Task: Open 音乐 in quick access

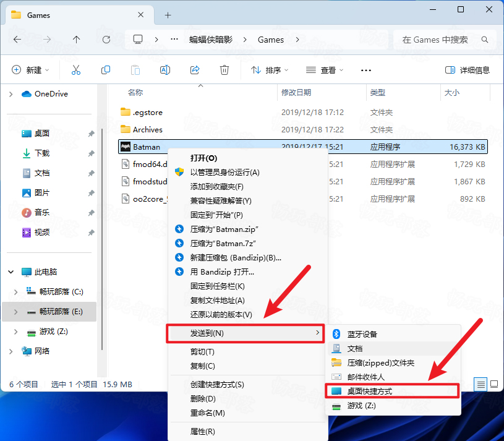Action: (42, 213)
